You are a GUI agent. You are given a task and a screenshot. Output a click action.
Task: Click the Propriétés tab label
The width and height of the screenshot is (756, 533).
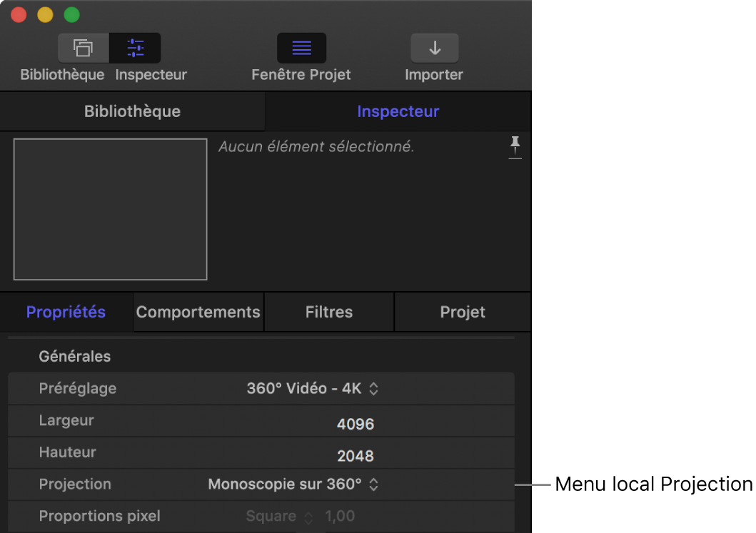coord(66,312)
